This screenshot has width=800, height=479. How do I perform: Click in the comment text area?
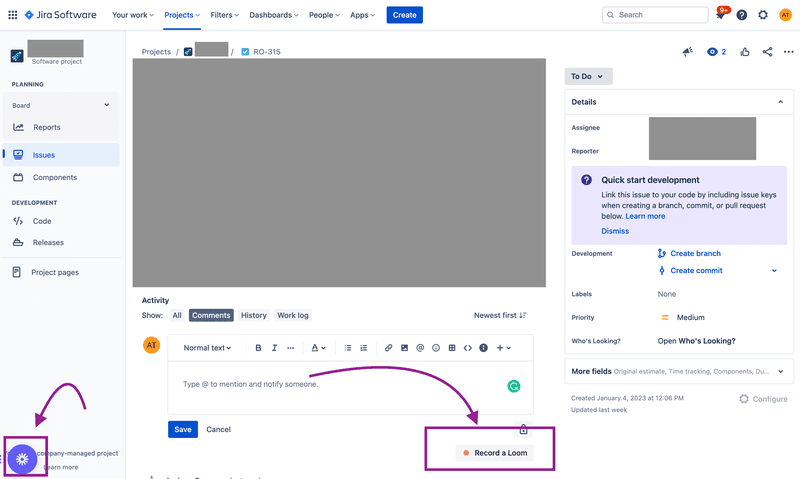click(351, 388)
